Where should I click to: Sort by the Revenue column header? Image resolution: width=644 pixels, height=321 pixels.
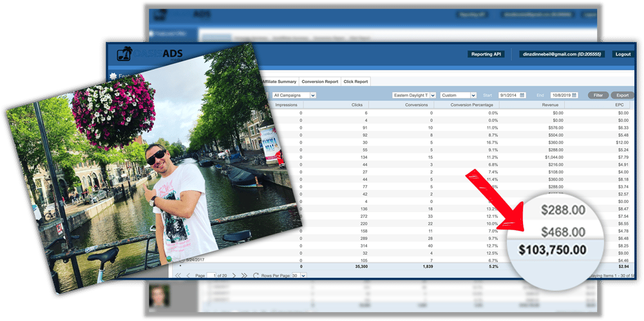click(x=550, y=105)
